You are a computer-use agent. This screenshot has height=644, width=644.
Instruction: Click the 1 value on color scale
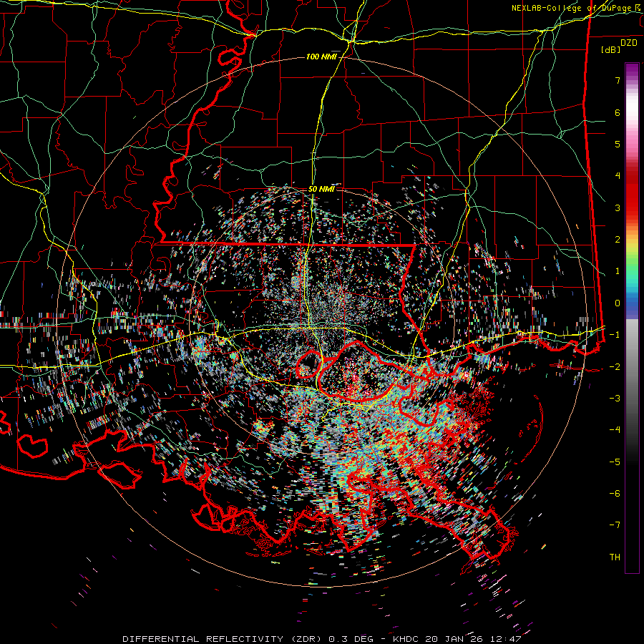618,271
